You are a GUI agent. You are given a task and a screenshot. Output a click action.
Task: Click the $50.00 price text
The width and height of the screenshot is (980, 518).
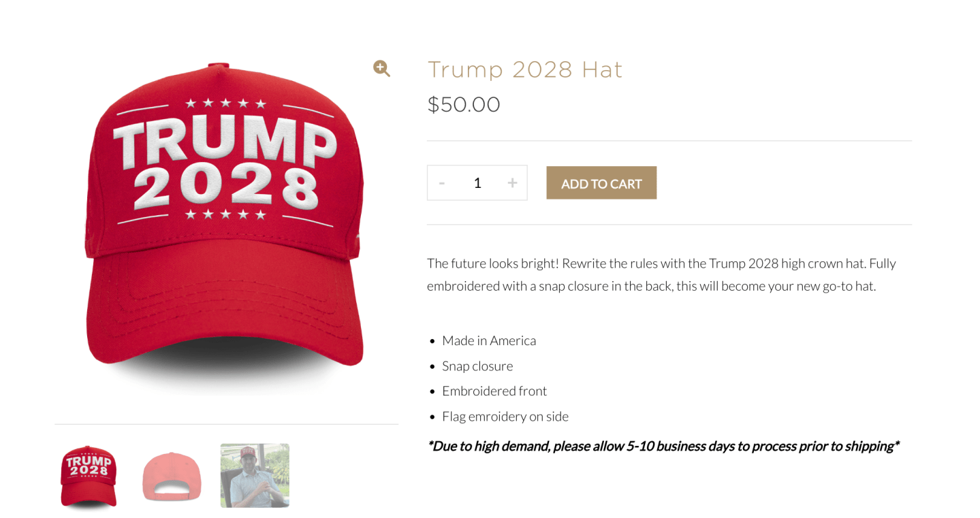pos(464,105)
